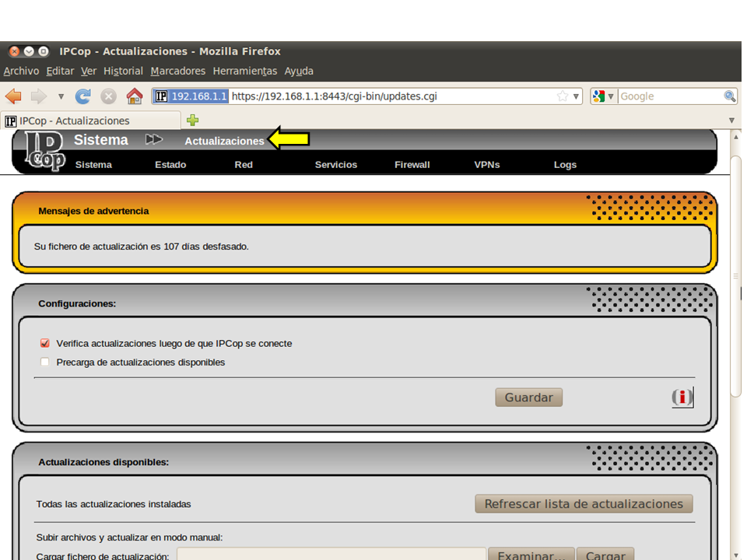The width and height of the screenshot is (747, 560).
Task: Click the browser Back arrow button
Action: point(13,96)
